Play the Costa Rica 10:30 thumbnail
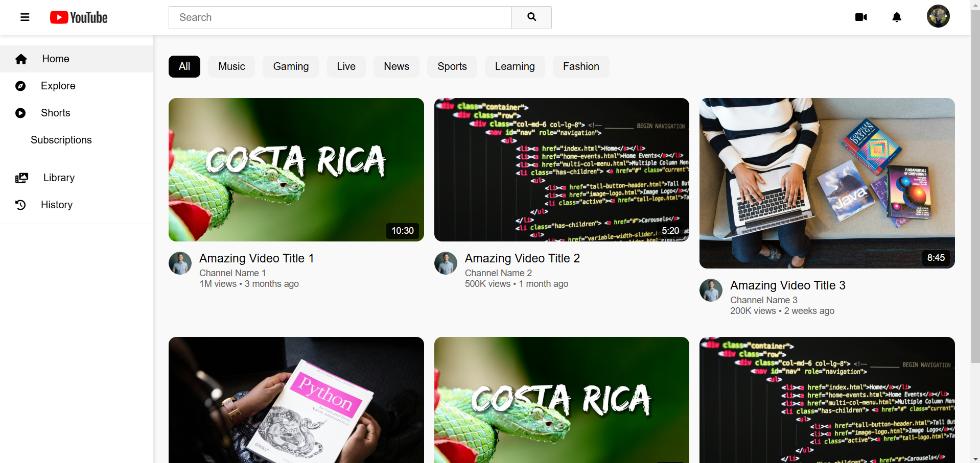 (x=296, y=169)
